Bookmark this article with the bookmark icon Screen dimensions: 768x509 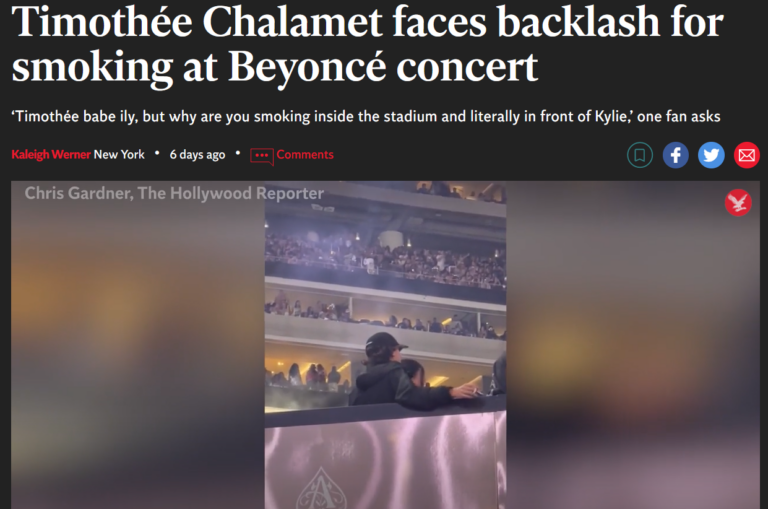640,155
